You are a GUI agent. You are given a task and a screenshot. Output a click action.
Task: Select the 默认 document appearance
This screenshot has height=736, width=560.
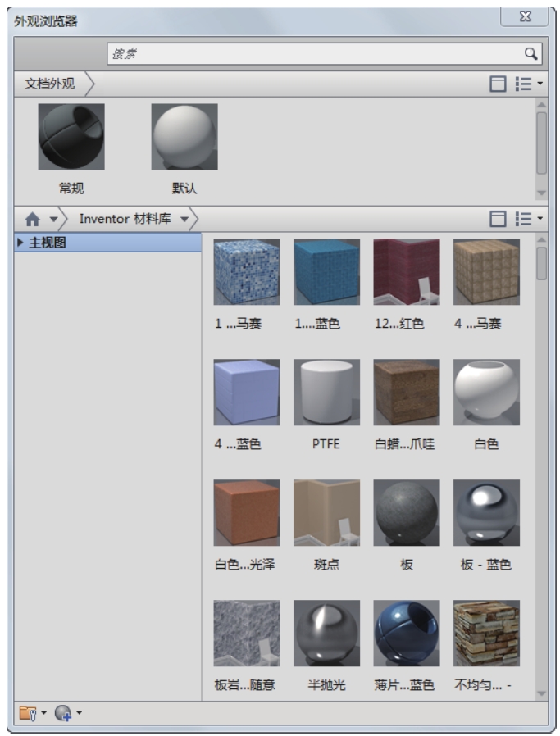point(184,137)
